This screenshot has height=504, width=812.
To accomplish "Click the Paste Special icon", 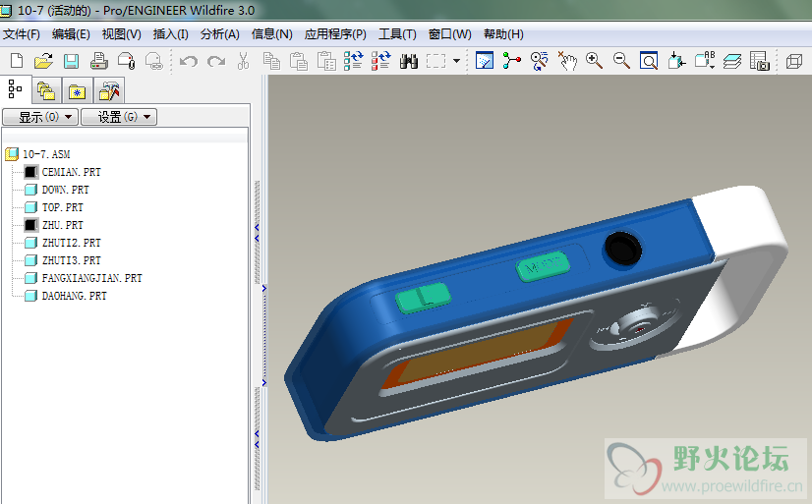I will (326, 61).
